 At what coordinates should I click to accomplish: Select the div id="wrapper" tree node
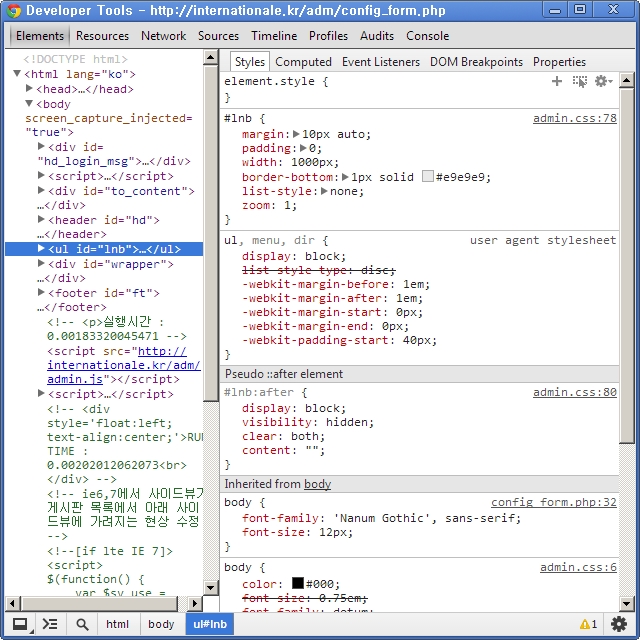pos(110,264)
